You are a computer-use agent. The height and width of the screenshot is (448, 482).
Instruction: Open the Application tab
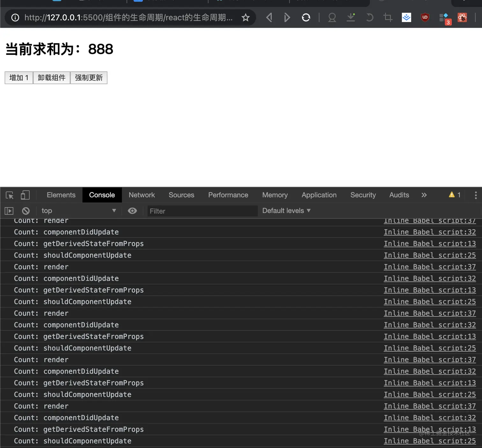pyautogui.click(x=319, y=195)
